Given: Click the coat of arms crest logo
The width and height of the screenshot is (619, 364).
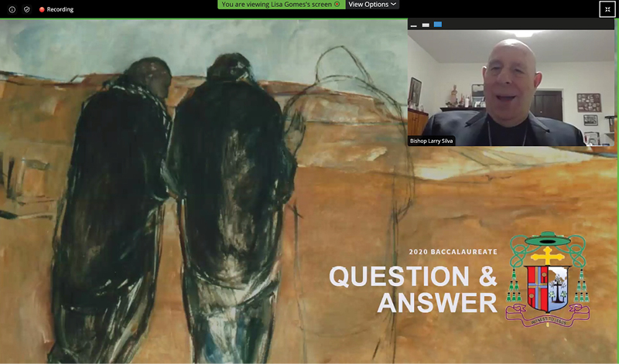Looking at the screenshot, I should [x=548, y=280].
